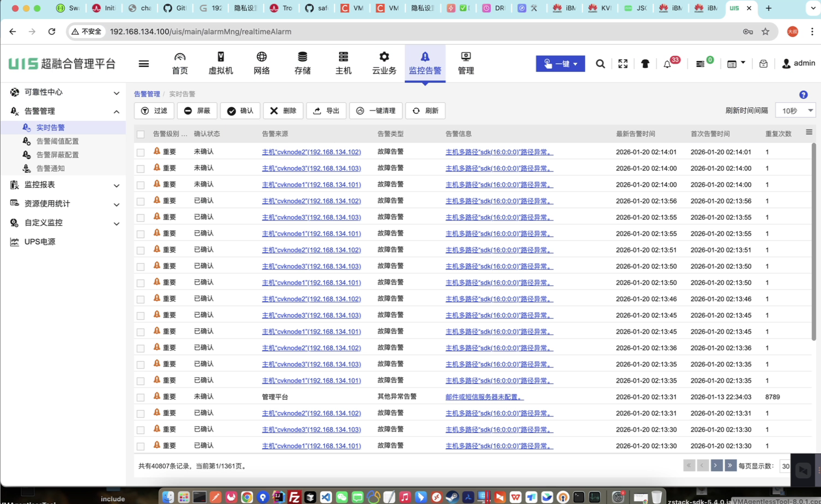Image resolution: width=821 pixels, height=504 pixels.
Task: Open the blue 一键 dropdown button
Action: (560, 64)
